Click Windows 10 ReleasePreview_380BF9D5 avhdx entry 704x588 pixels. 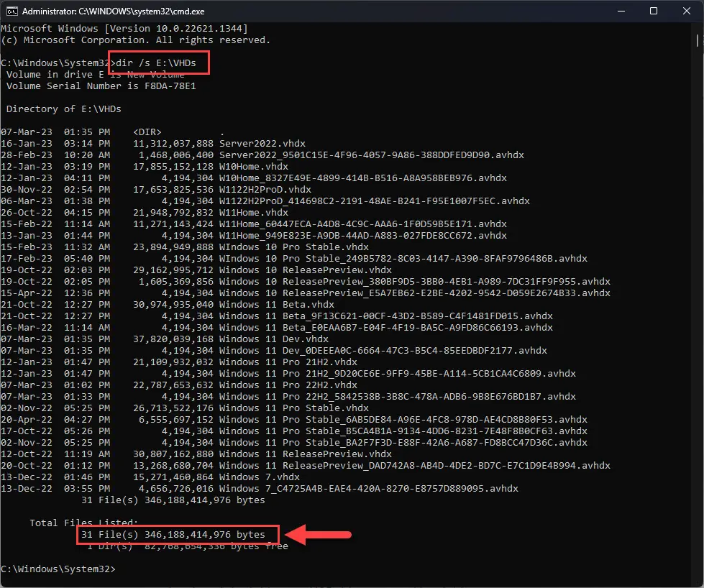[414, 282]
